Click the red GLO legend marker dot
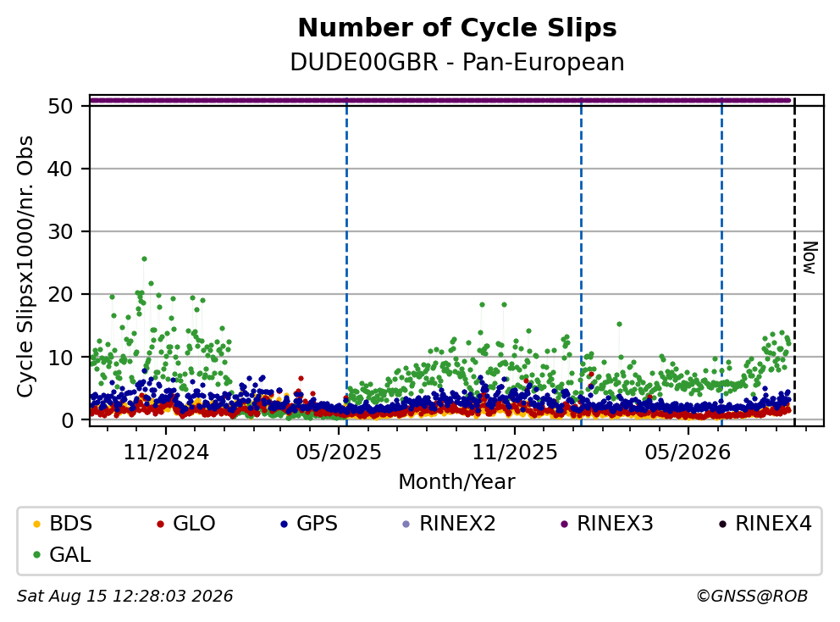This screenshot has width=840, height=622. [x=160, y=525]
